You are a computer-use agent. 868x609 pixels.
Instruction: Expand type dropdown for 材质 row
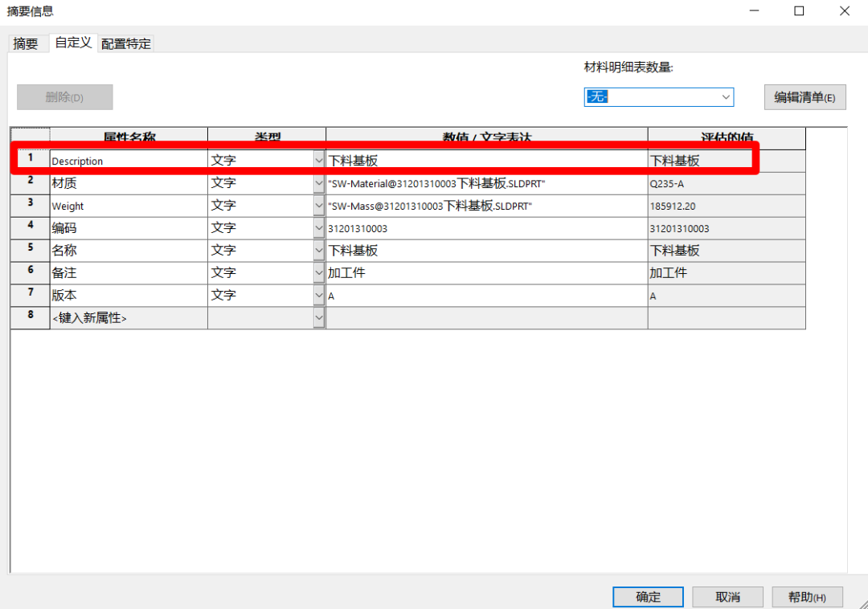(319, 183)
